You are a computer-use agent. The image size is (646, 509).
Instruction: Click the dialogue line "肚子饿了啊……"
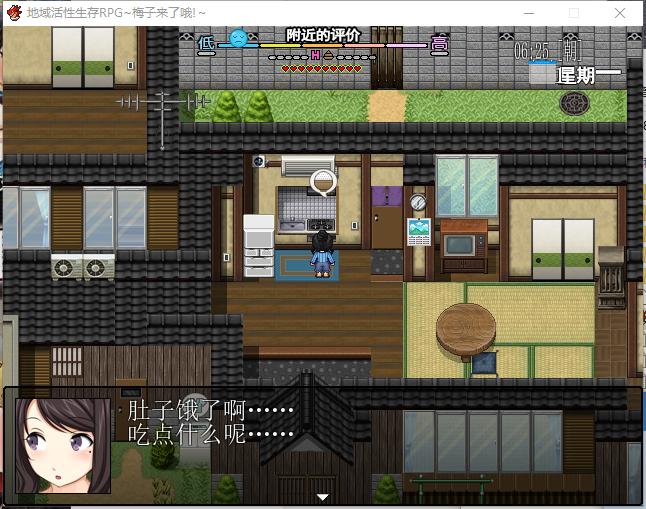pyautogui.click(x=210, y=410)
